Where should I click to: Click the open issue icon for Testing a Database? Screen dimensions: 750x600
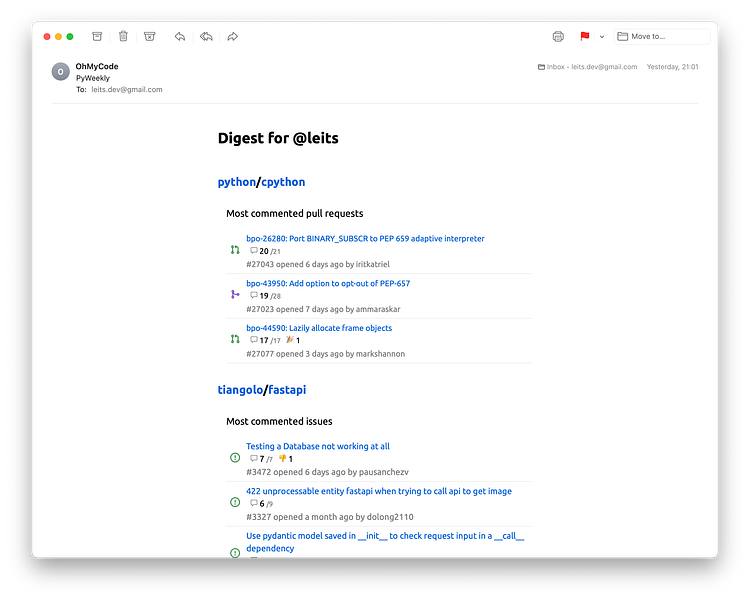point(235,458)
